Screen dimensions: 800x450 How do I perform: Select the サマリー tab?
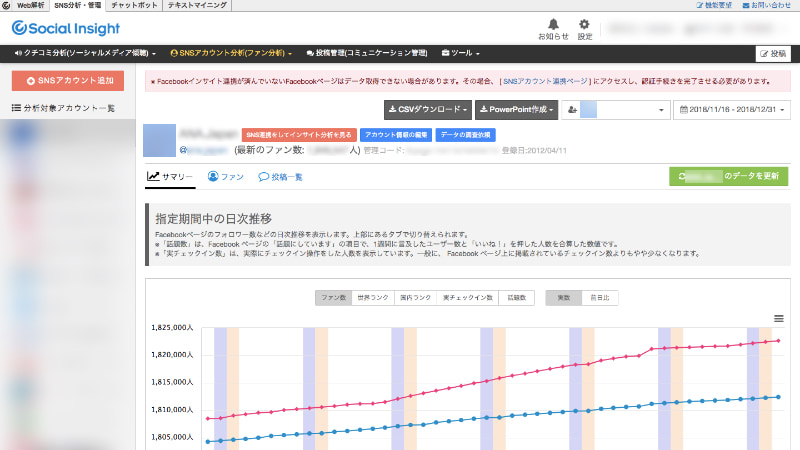pos(170,177)
